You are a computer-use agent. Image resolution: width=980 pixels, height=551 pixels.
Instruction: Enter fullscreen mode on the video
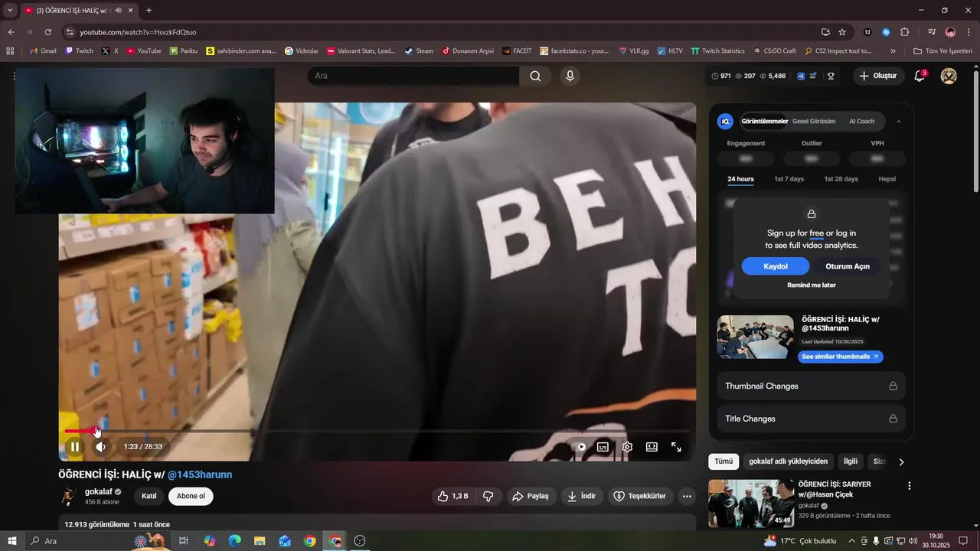676,447
